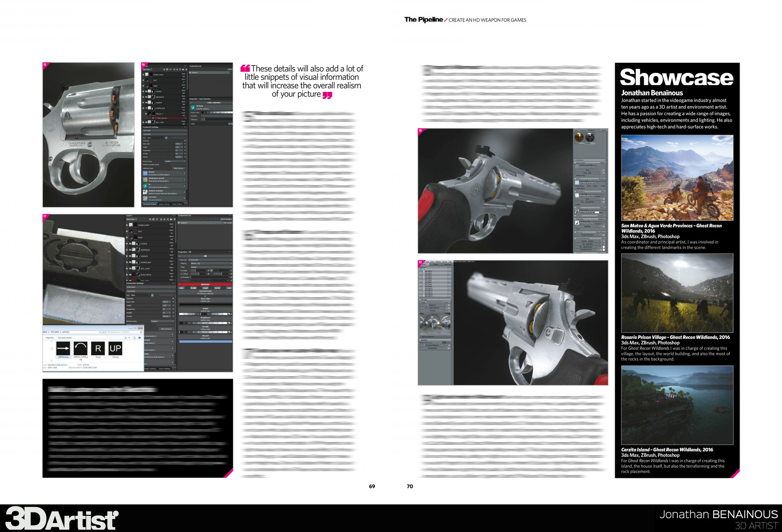The height and width of the screenshot is (532, 782).
Task: Click the ALPHAS search field in file browser
Action: point(125,332)
